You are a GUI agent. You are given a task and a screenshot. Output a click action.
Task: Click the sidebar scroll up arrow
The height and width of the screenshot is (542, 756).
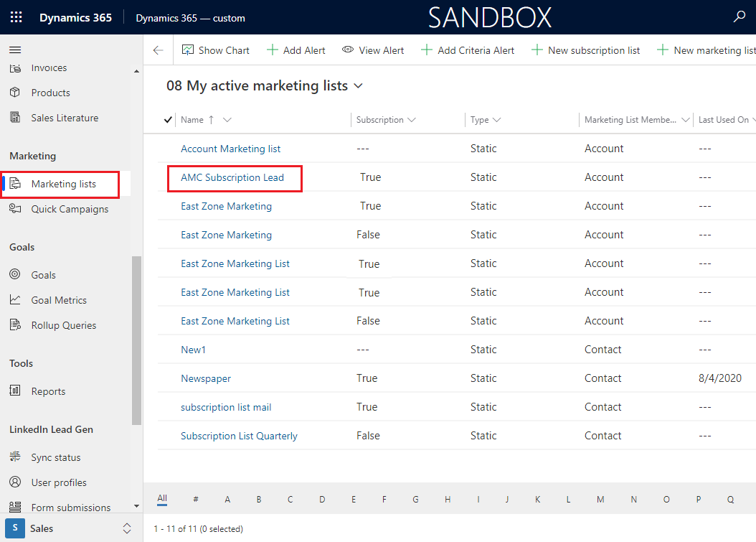[136, 72]
